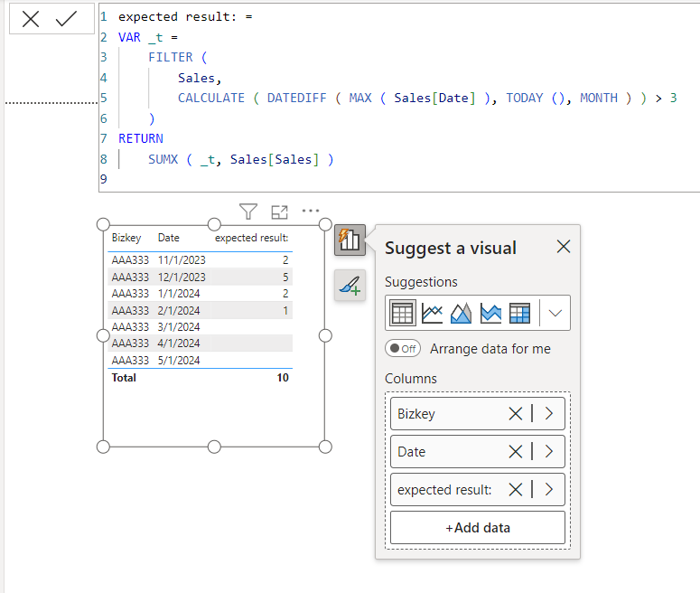Choose the table visual suggestion
The width and height of the screenshot is (700, 593).
402,313
